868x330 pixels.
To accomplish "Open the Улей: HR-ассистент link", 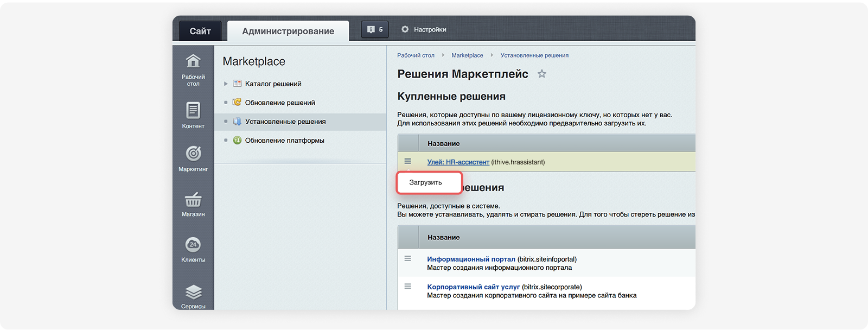I will tap(458, 162).
